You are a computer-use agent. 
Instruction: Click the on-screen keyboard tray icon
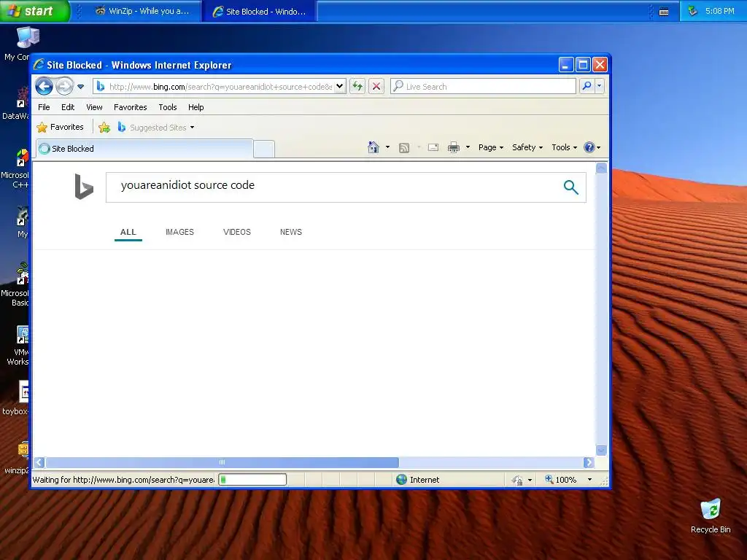coord(664,12)
